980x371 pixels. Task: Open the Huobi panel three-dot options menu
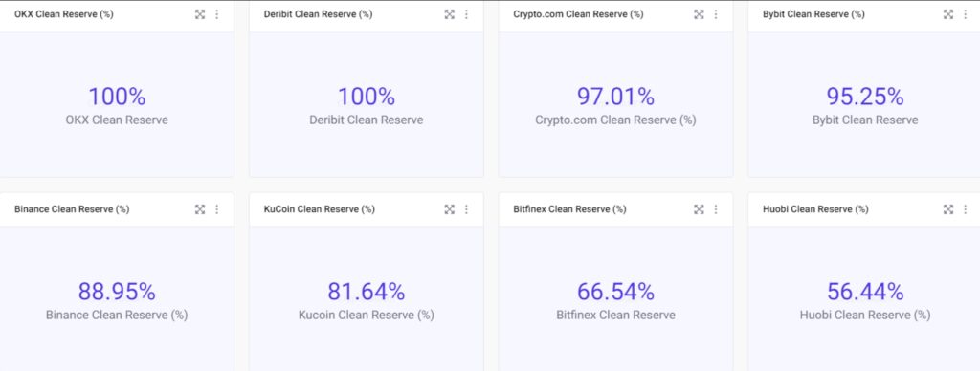coord(965,209)
